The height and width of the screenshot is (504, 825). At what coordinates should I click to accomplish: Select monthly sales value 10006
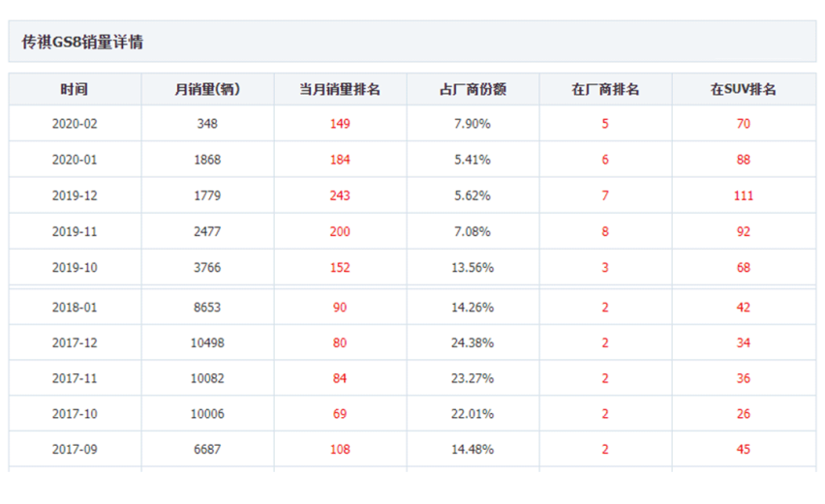click(207, 414)
